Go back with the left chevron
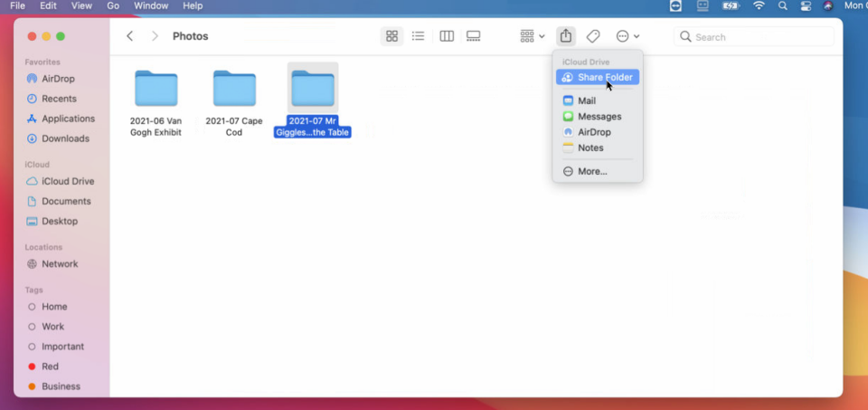Viewport: 868px width, 410px height. 130,36
